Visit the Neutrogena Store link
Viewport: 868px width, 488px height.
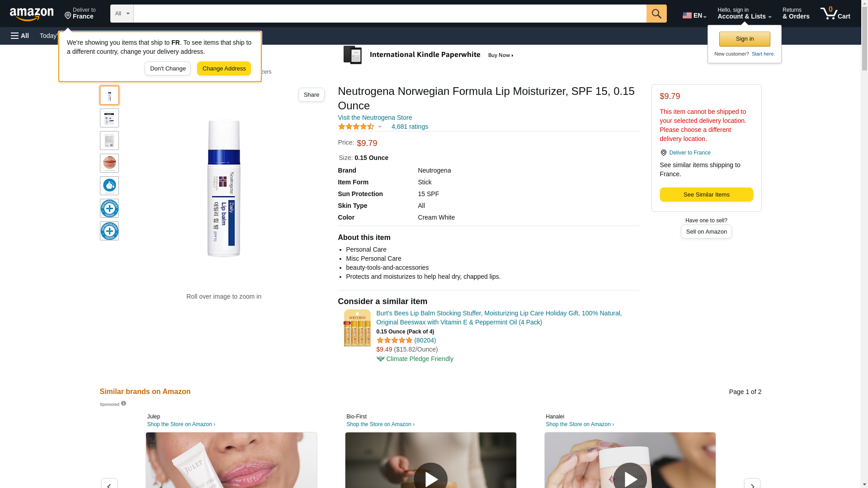(375, 117)
